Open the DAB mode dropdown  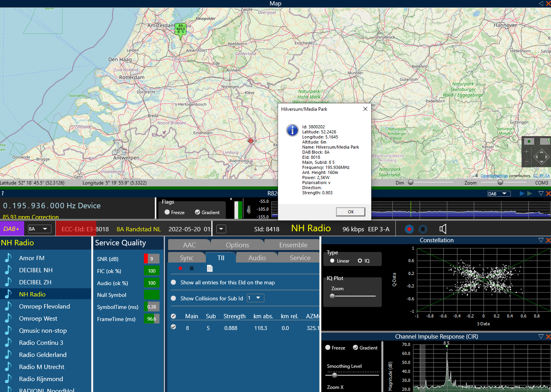point(499,193)
